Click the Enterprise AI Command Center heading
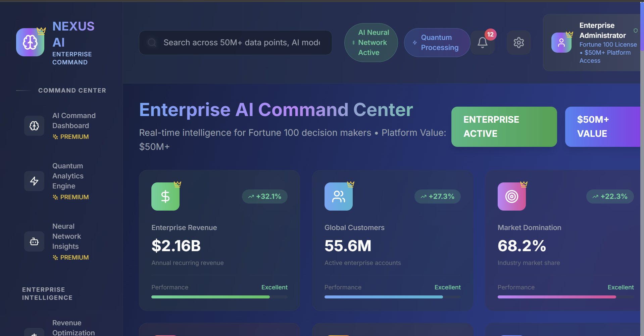644x336 pixels. [x=276, y=110]
